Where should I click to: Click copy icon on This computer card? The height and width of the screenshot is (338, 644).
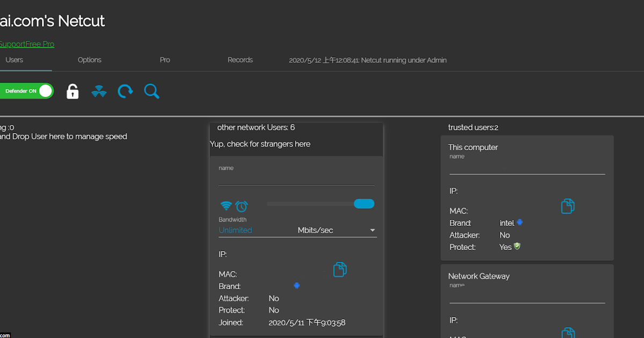tap(568, 206)
